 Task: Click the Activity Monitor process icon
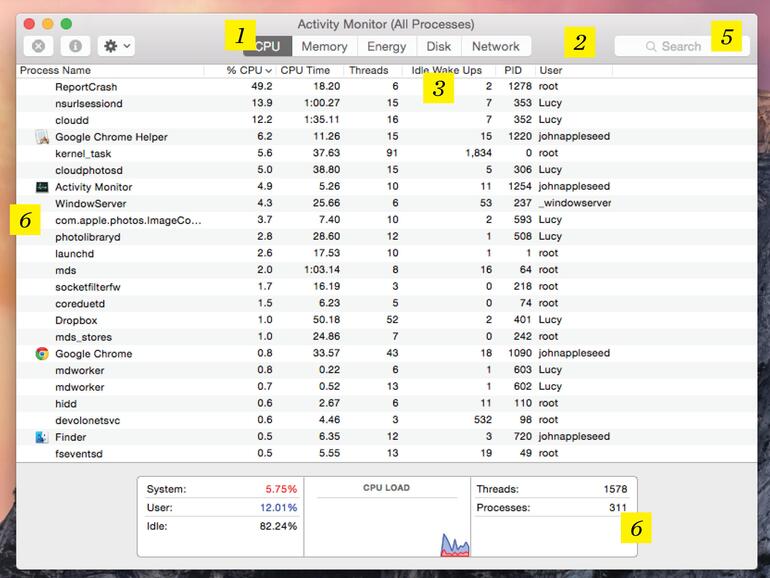[x=42, y=187]
